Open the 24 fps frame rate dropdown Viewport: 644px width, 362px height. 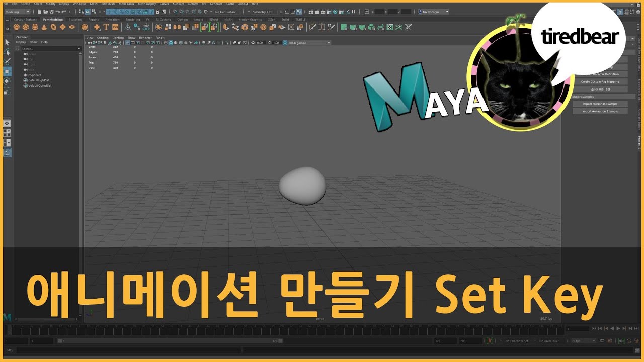point(584,341)
